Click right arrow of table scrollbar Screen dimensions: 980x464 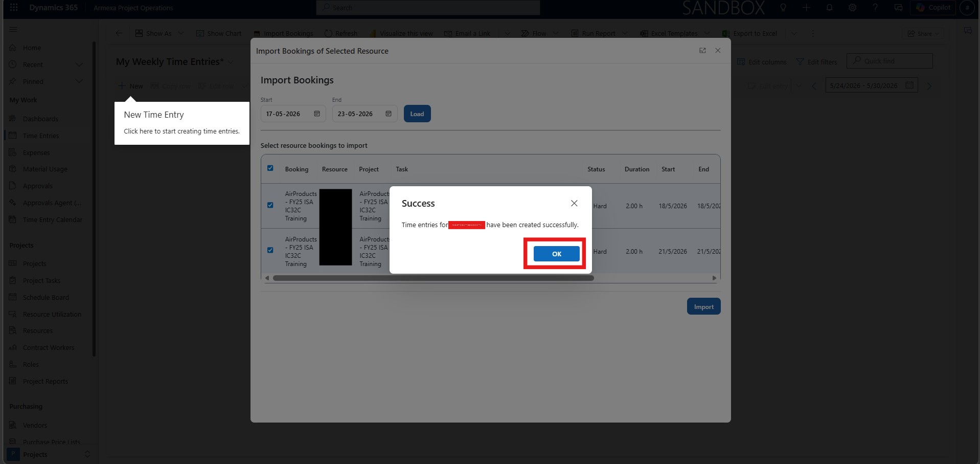714,278
